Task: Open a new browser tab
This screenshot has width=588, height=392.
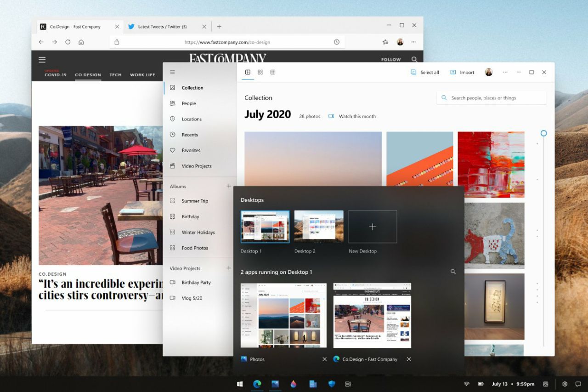Action: click(219, 27)
